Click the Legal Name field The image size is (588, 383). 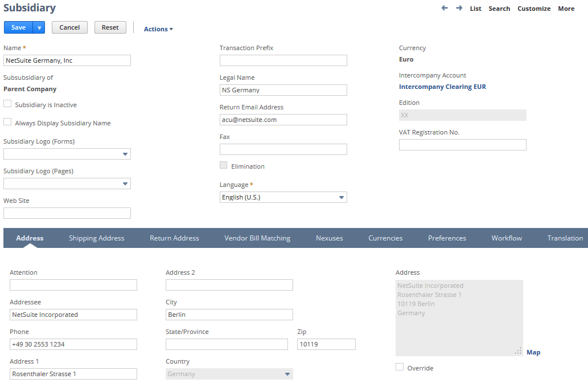click(x=283, y=90)
